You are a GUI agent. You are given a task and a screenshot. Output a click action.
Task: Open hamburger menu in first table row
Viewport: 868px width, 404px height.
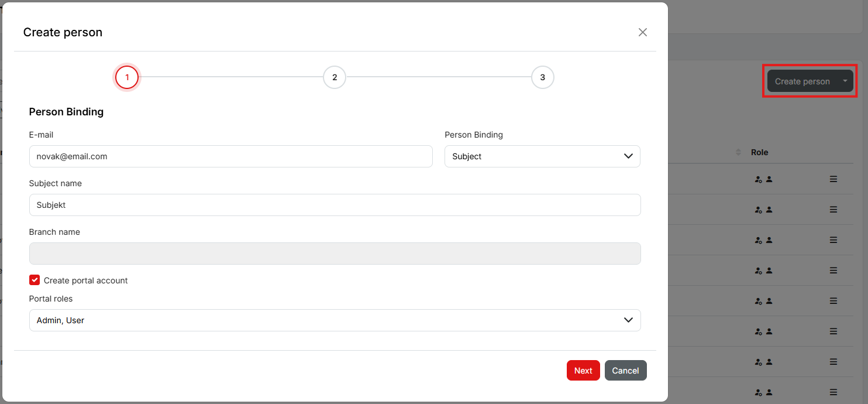point(833,179)
